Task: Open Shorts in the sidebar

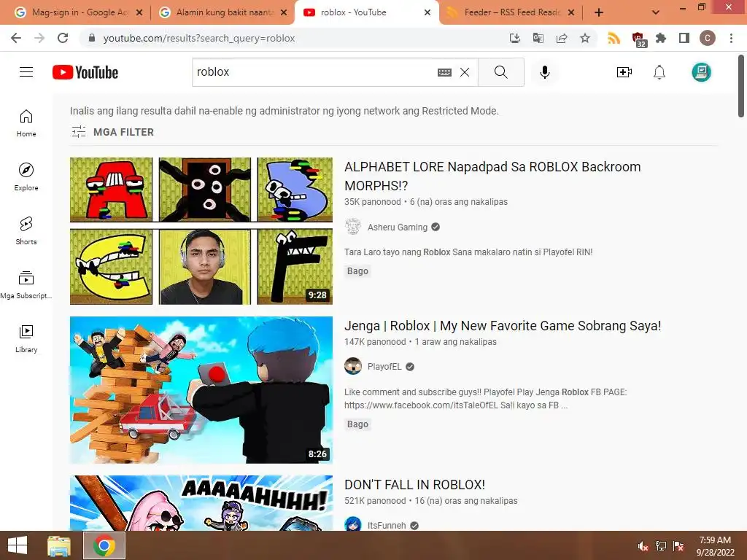Action: (x=26, y=230)
